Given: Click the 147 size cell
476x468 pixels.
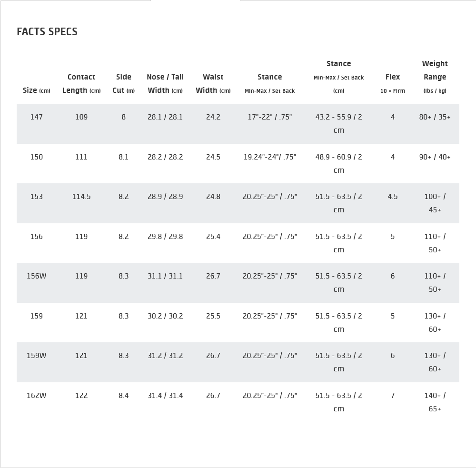Looking at the screenshot, I should [37, 117].
